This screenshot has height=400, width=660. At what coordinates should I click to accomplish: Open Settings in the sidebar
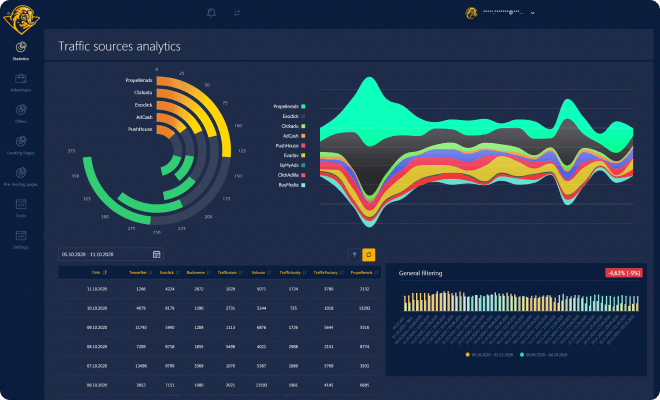tap(21, 236)
